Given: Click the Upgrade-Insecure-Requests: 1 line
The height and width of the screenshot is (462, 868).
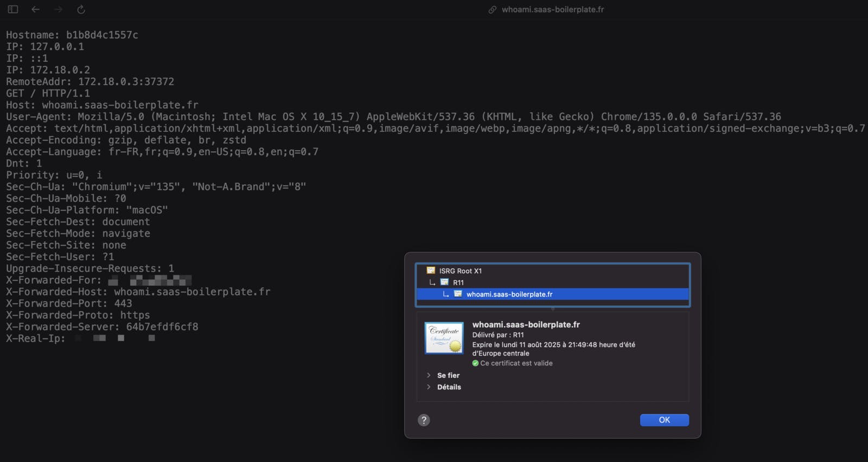Looking at the screenshot, I should 90,268.
